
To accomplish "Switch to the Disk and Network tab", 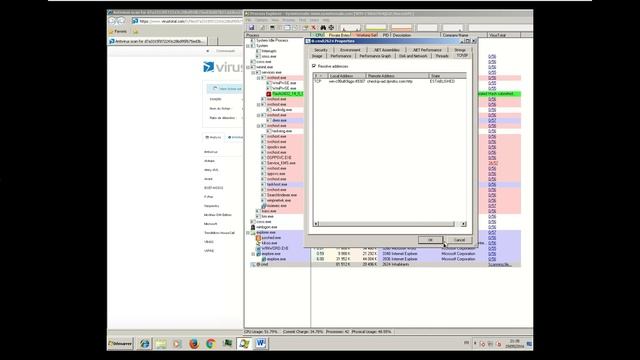I will tap(413, 56).
